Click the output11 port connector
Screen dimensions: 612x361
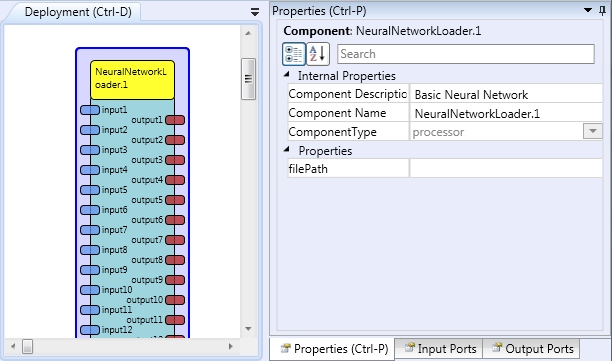coord(175,320)
